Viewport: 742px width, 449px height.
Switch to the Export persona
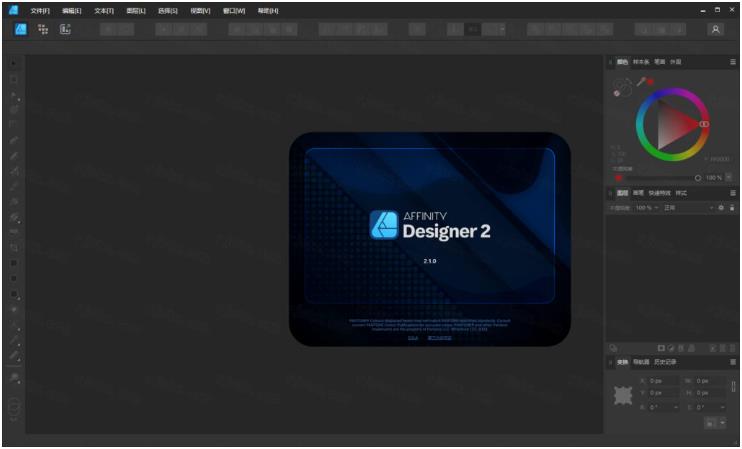tap(65, 29)
